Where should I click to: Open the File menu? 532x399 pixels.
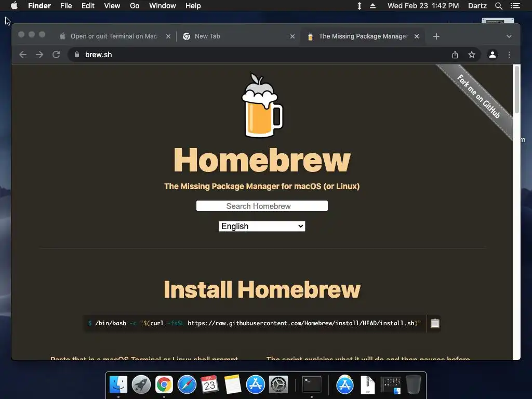point(66,6)
